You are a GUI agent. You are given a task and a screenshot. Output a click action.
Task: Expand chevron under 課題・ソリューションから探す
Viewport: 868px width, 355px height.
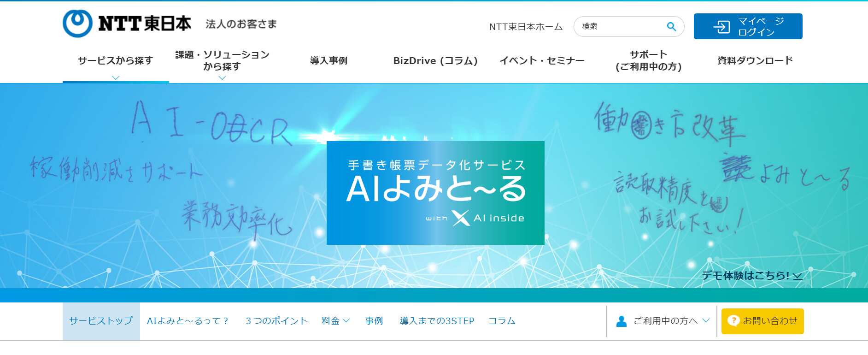click(222, 77)
